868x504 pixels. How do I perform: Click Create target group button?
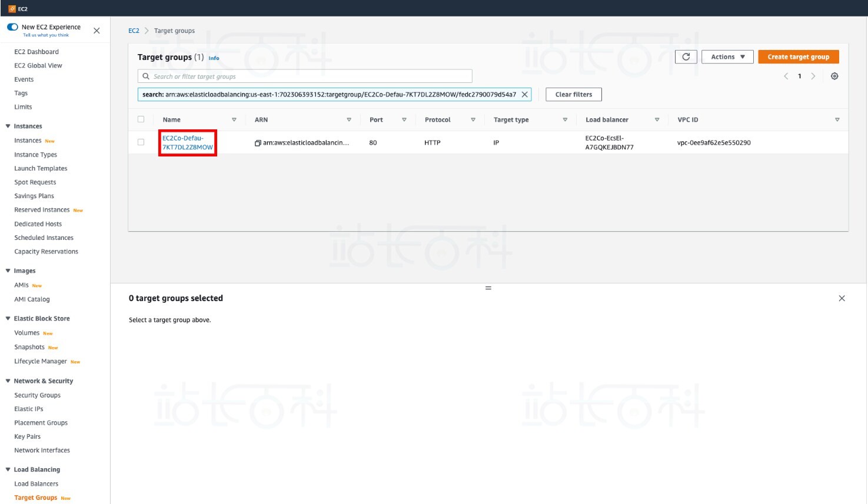click(798, 57)
